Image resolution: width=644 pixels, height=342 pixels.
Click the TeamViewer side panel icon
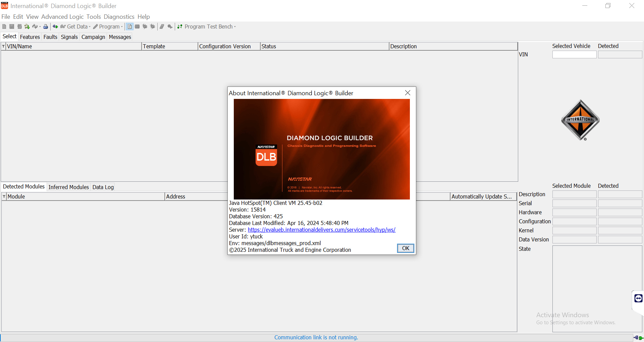pyautogui.click(x=638, y=298)
